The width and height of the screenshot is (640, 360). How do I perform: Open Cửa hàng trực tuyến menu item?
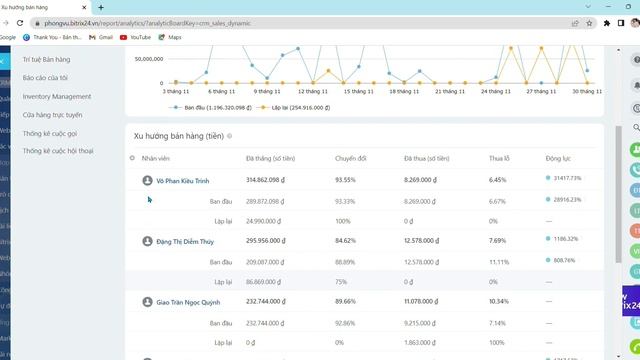point(52,115)
